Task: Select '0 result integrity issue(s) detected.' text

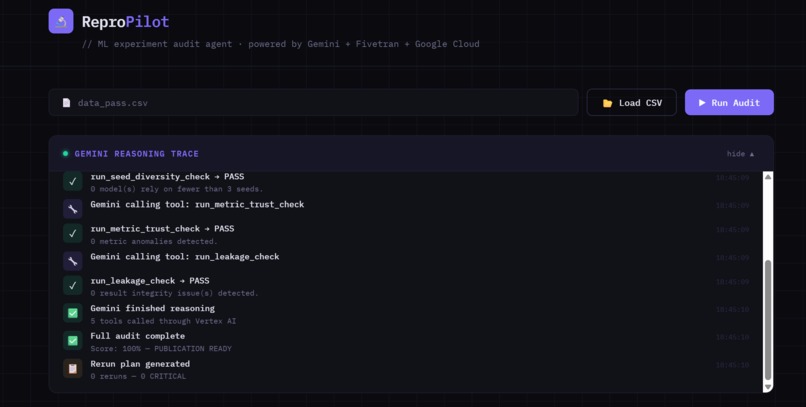Action: [x=174, y=293]
